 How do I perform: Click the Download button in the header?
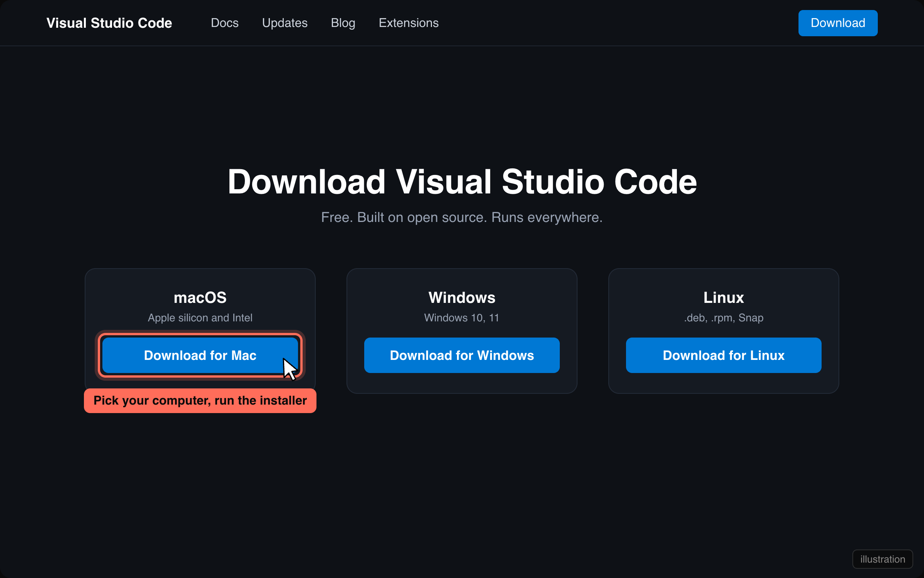point(838,23)
